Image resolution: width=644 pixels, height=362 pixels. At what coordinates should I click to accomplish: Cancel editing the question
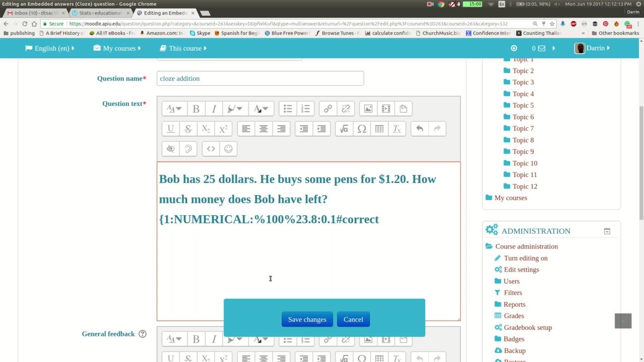coord(353,319)
